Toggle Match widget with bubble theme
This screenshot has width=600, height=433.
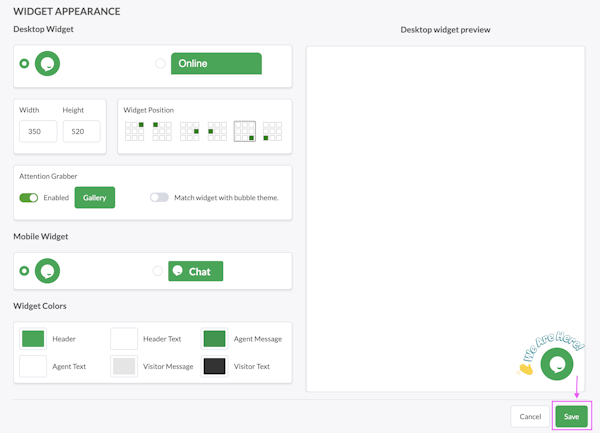click(159, 198)
